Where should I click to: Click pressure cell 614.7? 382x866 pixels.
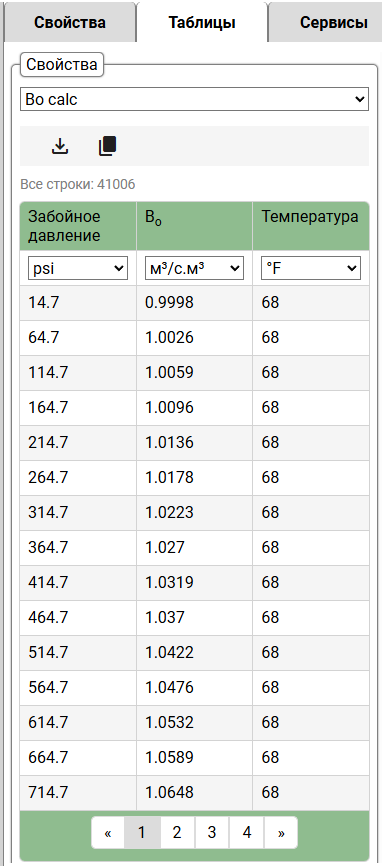pos(78,722)
